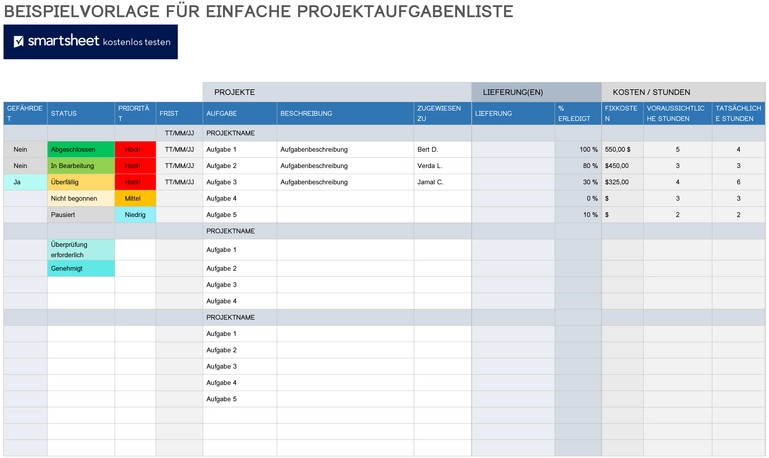This screenshot has width=769, height=458.
Task: Click the page title Beispielvorlage heading
Action: coord(258,11)
